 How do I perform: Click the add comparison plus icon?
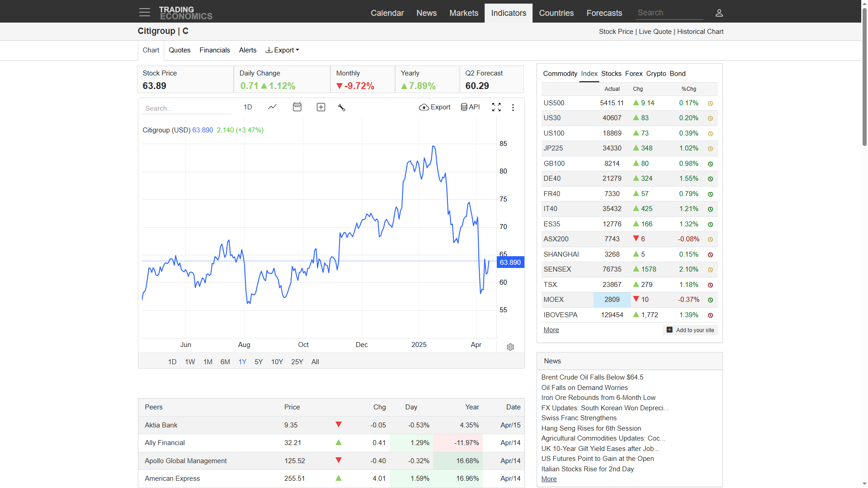(x=321, y=107)
